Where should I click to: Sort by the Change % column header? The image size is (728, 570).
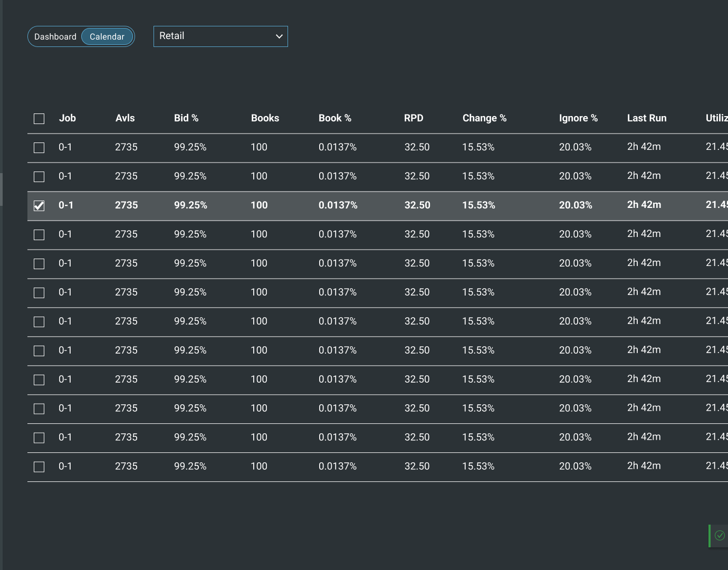[484, 118]
